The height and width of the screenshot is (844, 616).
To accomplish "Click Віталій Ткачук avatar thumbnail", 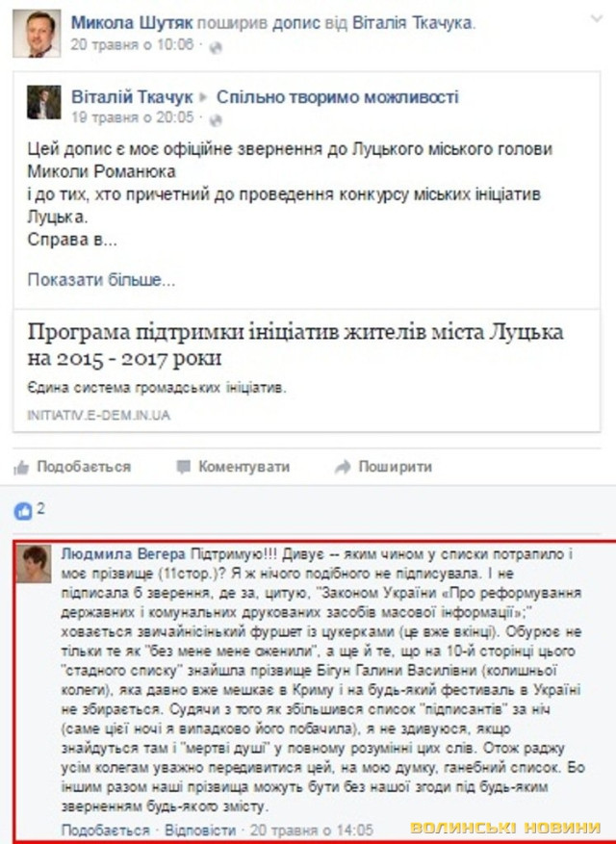I will (44, 102).
